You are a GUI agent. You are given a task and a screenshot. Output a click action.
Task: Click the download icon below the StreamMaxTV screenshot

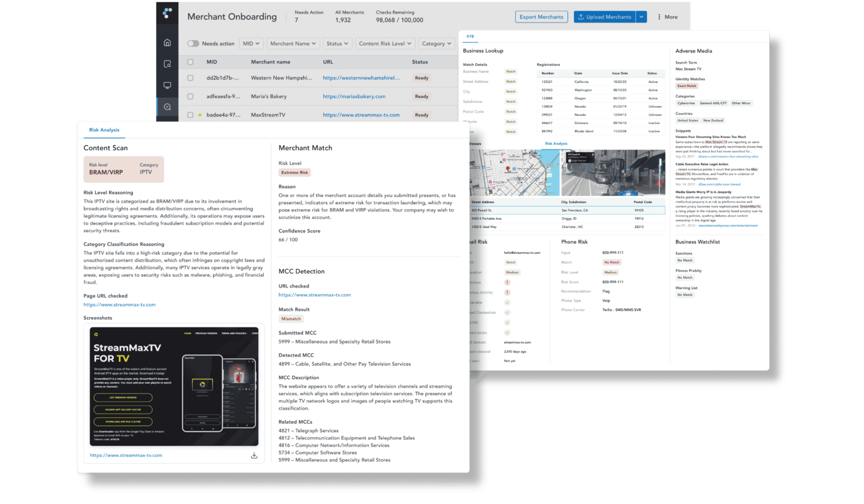click(254, 455)
